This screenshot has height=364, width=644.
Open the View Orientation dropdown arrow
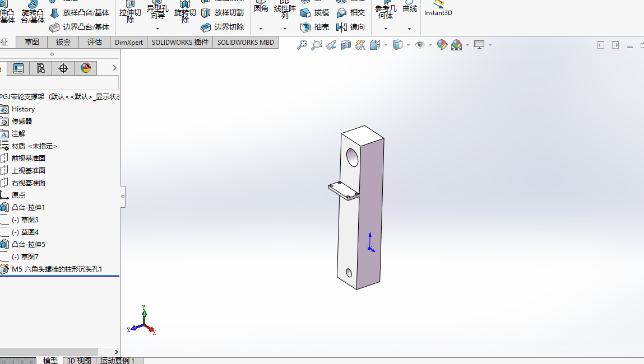[386, 45]
